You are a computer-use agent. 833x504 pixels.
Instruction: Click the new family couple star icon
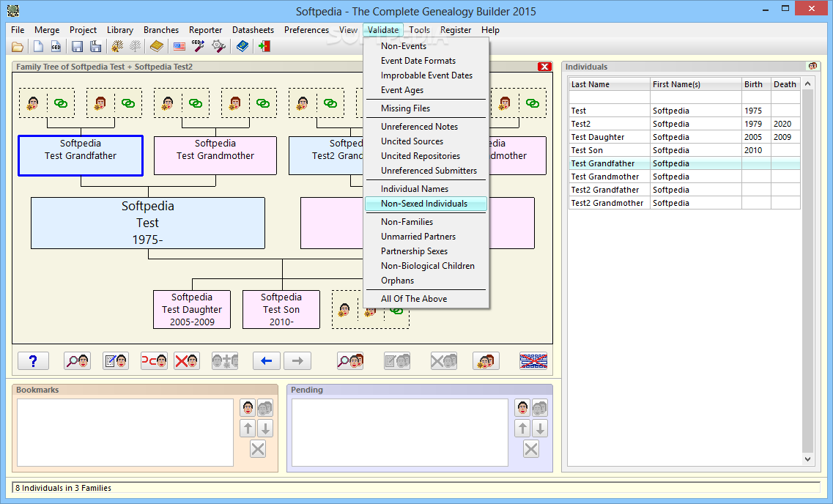(486, 361)
